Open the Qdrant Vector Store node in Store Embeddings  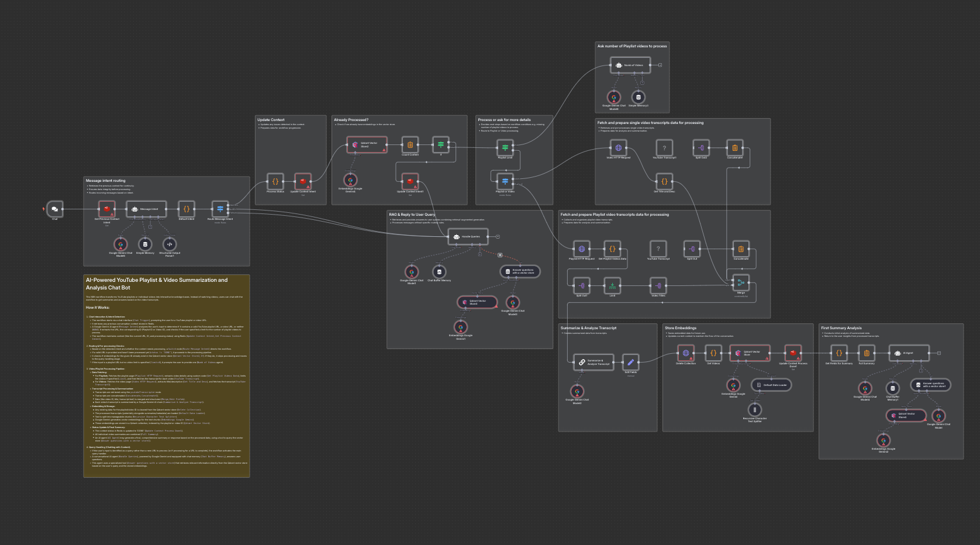(750, 353)
